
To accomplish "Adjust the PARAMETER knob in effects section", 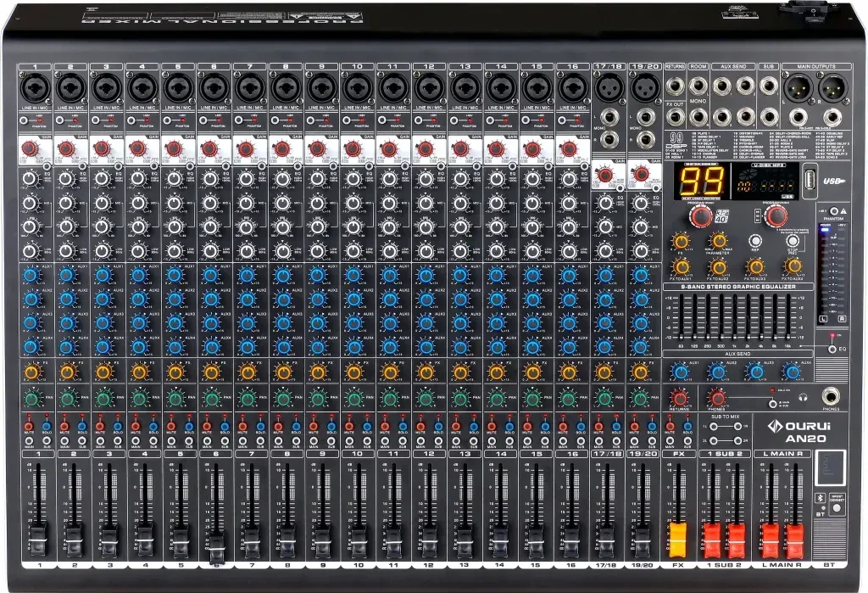I will (717, 240).
